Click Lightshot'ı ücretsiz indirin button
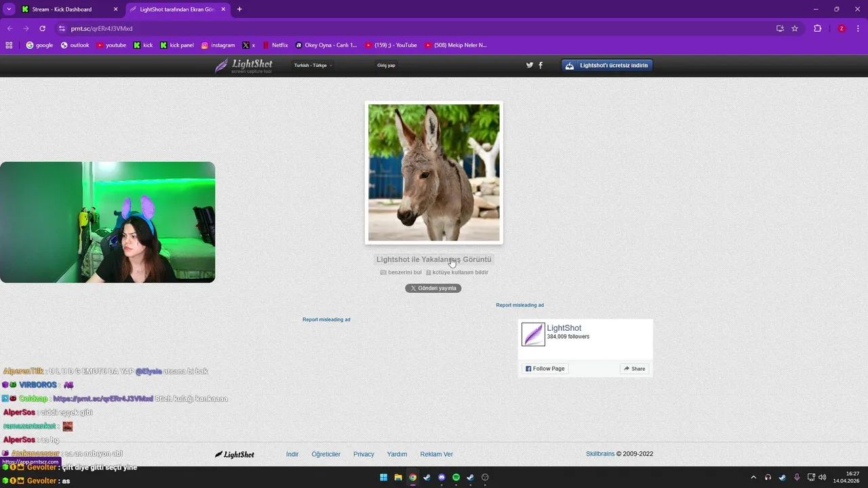The image size is (868, 488). pyautogui.click(x=607, y=66)
